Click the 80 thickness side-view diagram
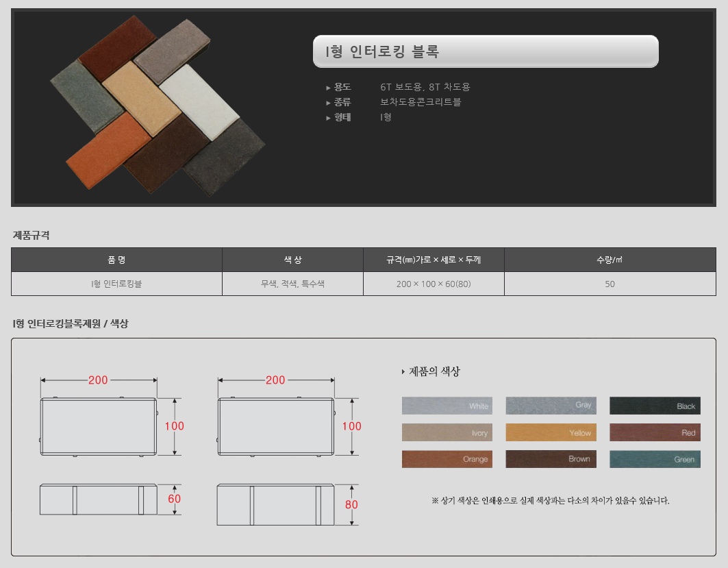Screen dimensions: 728x568 [276, 504]
